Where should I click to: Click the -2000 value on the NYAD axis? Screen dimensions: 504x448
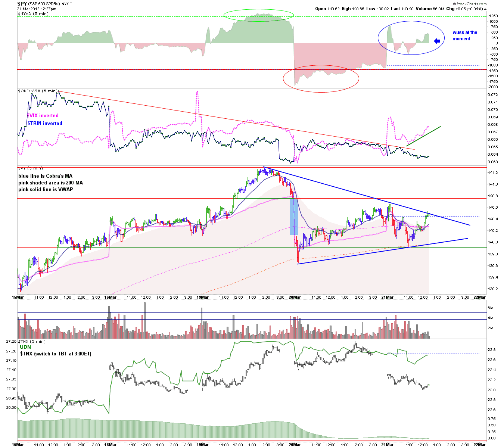[x=492, y=87]
